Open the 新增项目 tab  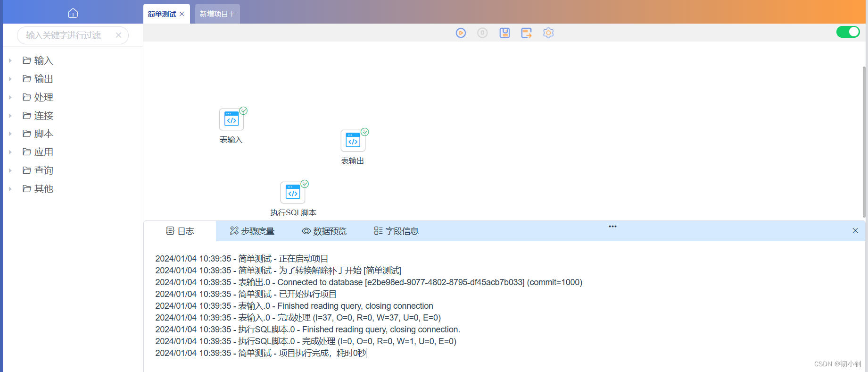click(217, 14)
